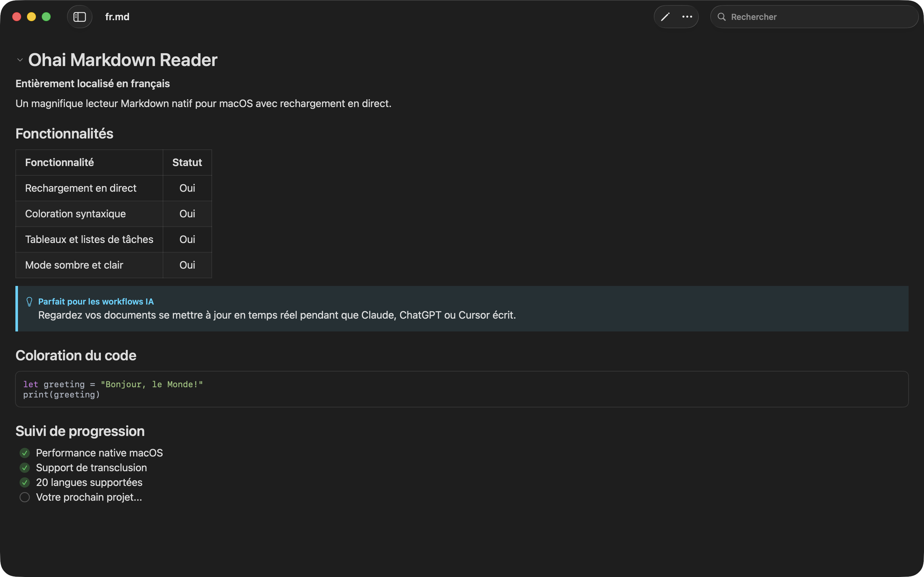This screenshot has width=924, height=577.
Task: Click the pencil edit icon
Action: point(665,17)
